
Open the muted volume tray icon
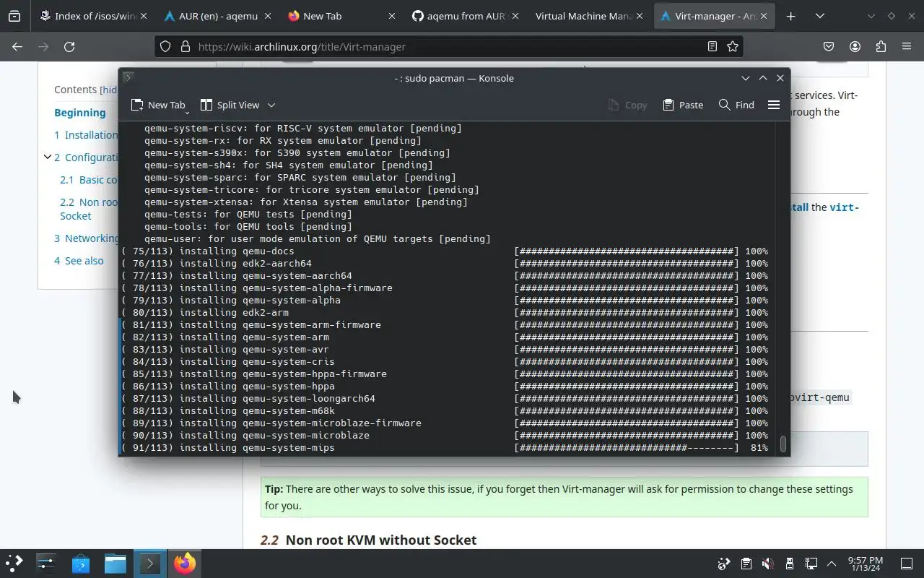pos(768,564)
